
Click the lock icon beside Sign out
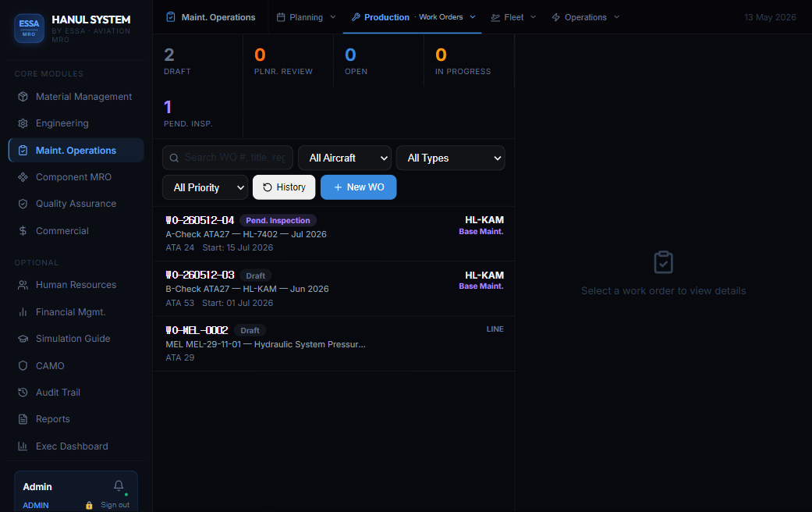pos(89,505)
